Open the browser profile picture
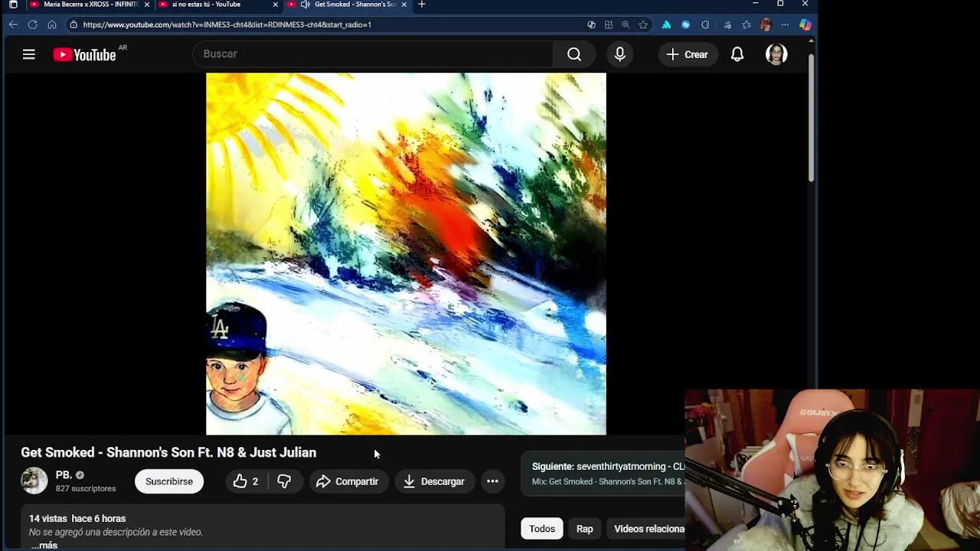The height and width of the screenshot is (551, 980). point(766,24)
